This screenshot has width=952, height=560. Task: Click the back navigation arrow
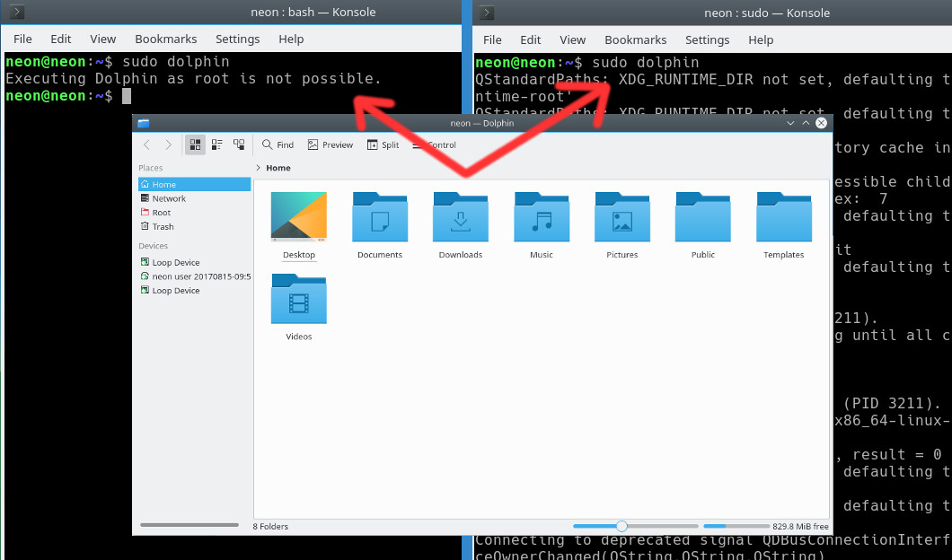pyautogui.click(x=146, y=144)
